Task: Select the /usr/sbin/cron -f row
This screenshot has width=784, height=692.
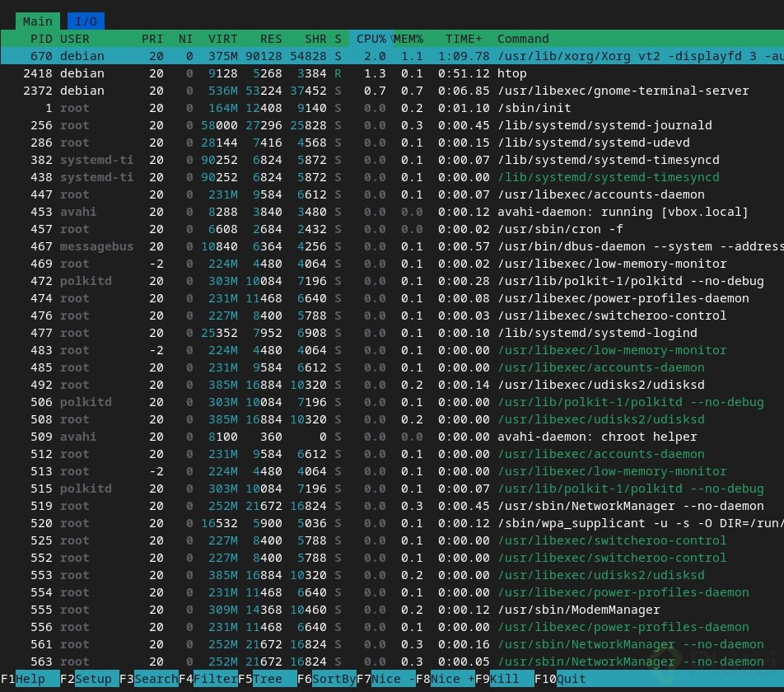Action: (392, 229)
